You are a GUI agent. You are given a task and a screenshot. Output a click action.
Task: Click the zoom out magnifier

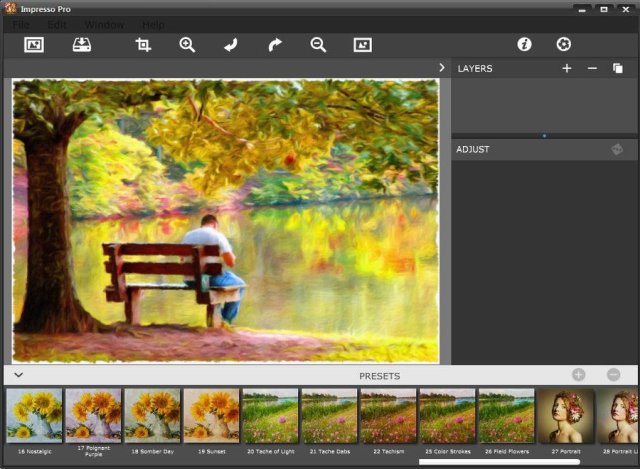[318, 45]
